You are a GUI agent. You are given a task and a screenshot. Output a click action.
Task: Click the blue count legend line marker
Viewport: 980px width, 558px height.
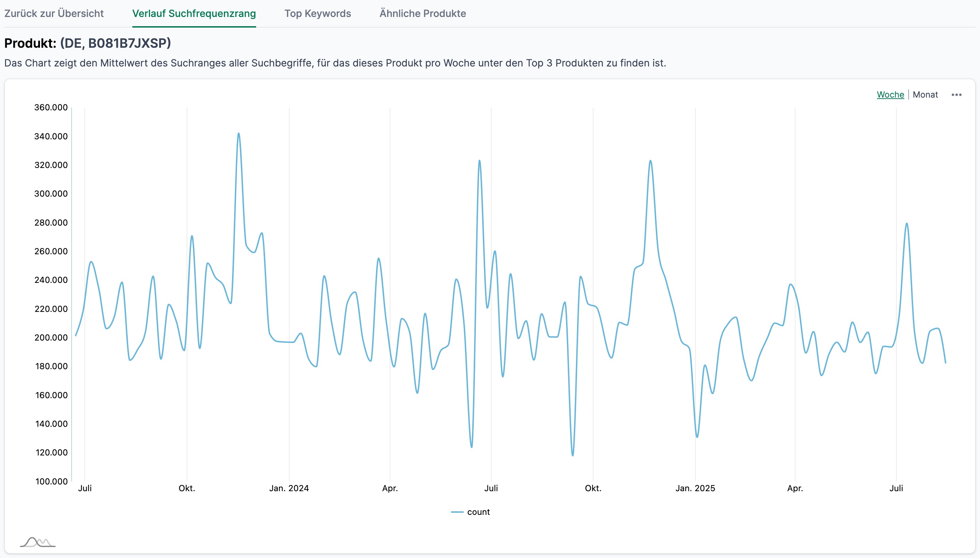coord(457,512)
